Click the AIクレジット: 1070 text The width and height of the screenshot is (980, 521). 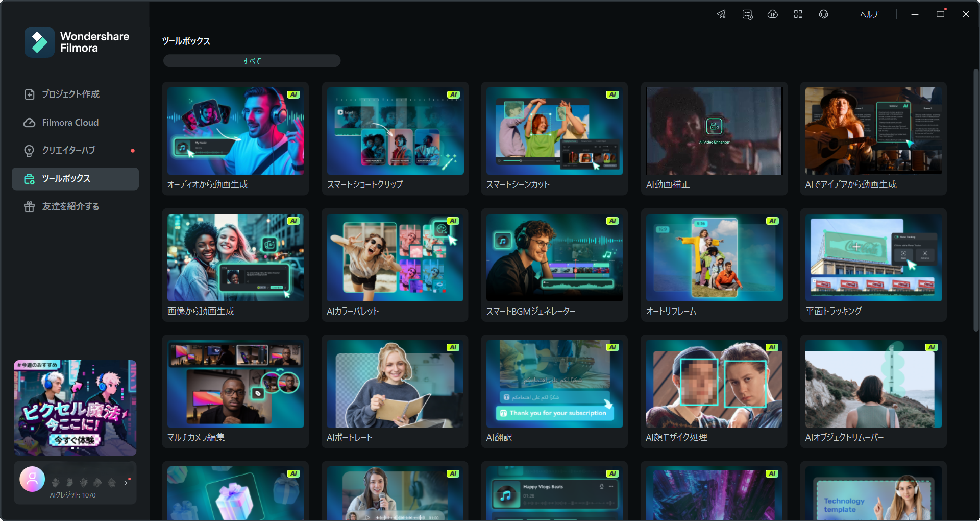[x=72, y=495]
